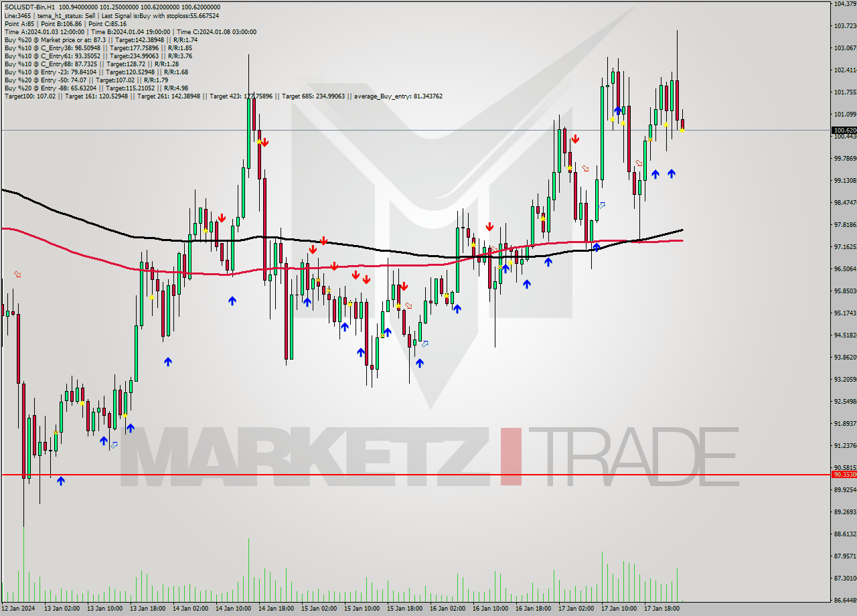The image size is (857, 616).
Task: Click the 88.6132 price axis label
Action: pyautogui.click(x=845, y=534)
